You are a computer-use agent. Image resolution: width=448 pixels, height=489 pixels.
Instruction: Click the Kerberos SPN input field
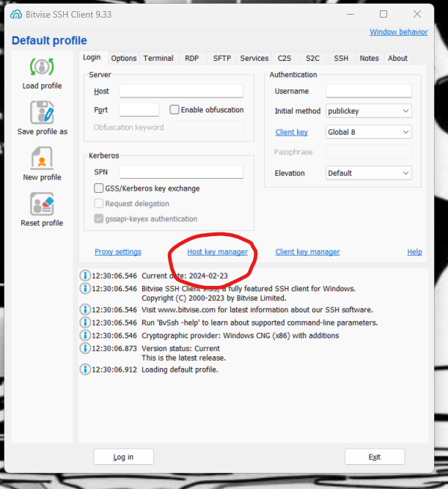181,172
